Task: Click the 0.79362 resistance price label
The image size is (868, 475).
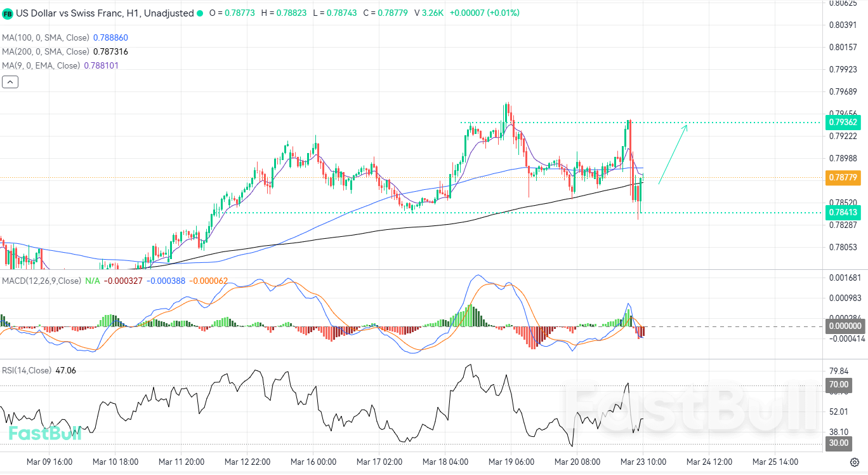Action: (843, 123)
